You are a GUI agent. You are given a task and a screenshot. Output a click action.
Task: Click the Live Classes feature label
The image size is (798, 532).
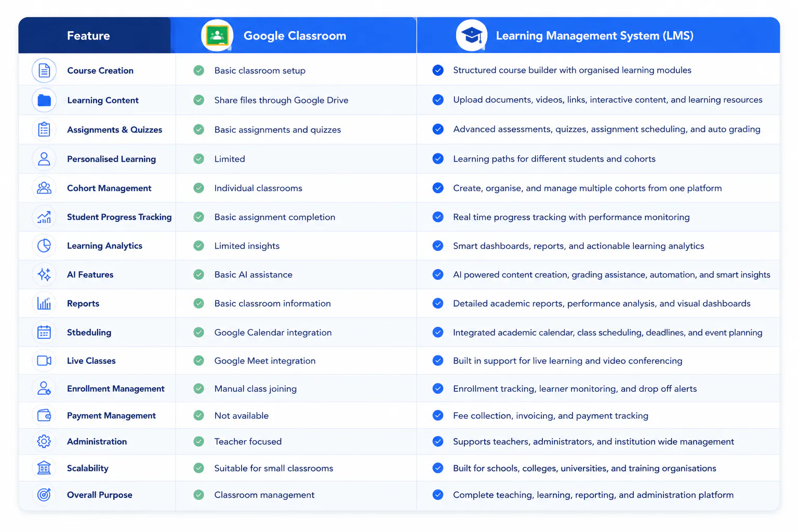pyautogui.click(x=91, y=361)
